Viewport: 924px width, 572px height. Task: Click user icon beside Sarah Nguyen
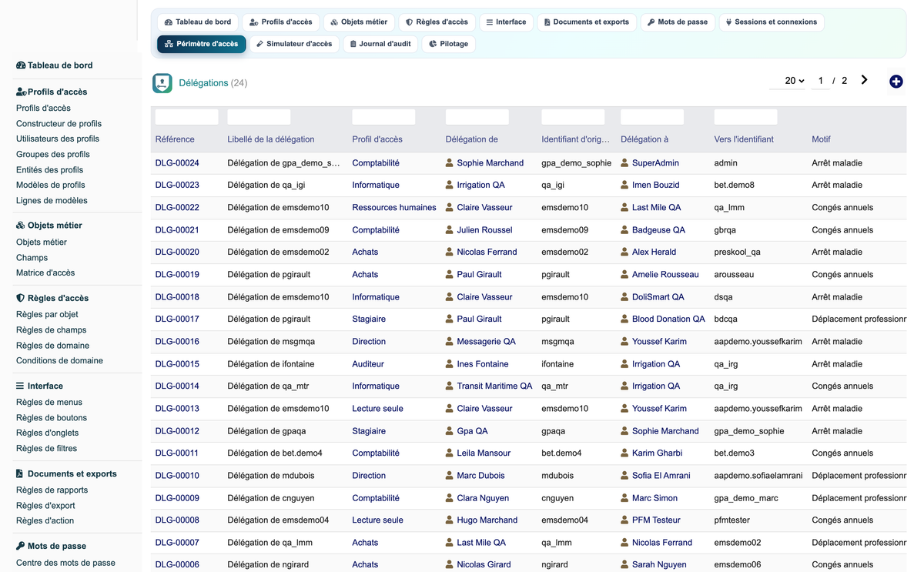point(625,565)
